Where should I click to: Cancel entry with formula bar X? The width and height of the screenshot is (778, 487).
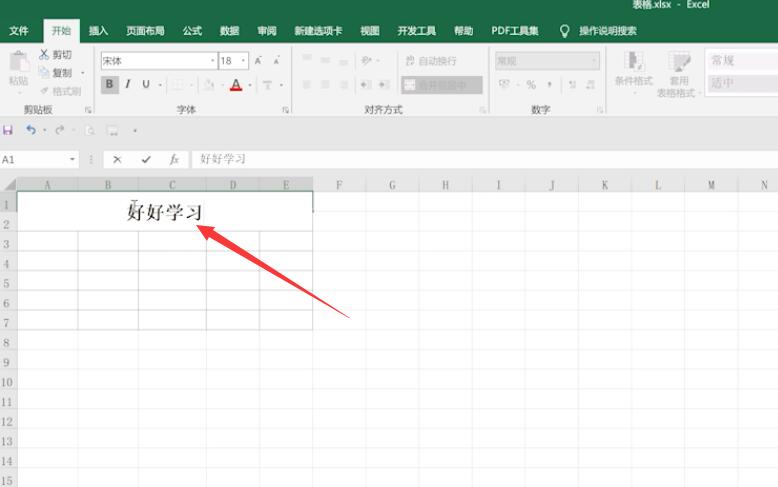tap(117, 159)
